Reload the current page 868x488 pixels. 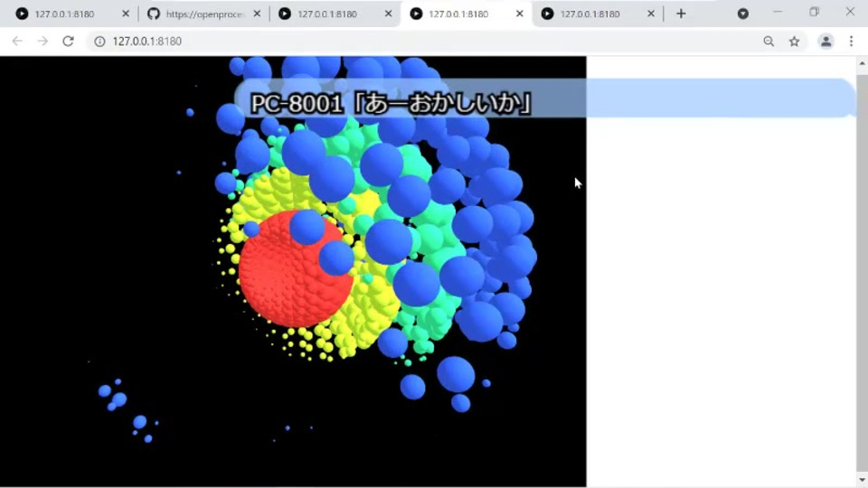pos(68,41)
